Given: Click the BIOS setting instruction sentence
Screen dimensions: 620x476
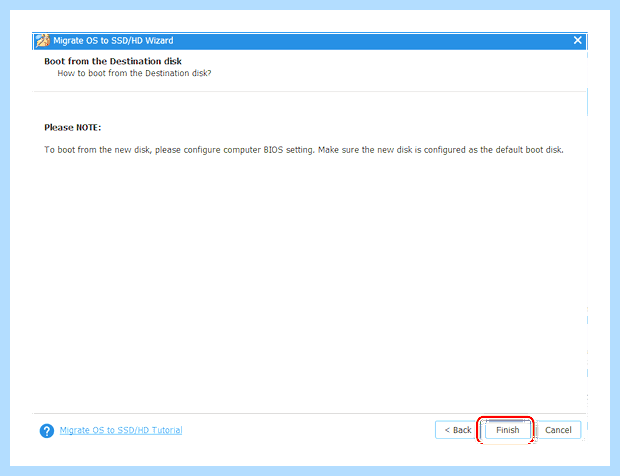Looking at the screenshot, I should click(x=304, y=150).
